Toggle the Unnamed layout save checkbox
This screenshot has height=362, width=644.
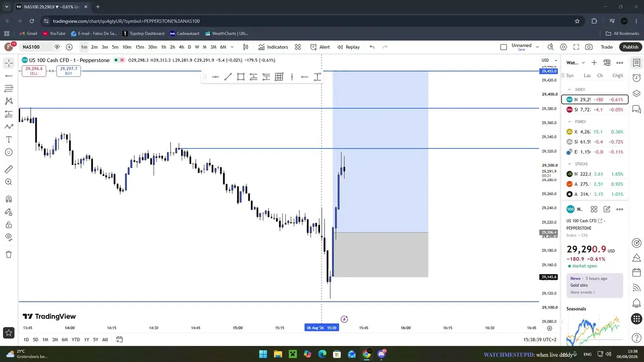pyautogui.click(x=504, y=47)
